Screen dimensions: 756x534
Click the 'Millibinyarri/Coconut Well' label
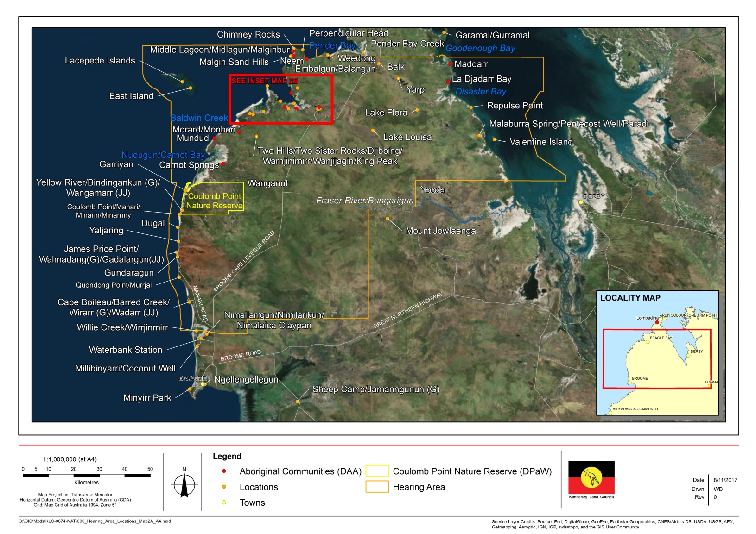point(125,369)
